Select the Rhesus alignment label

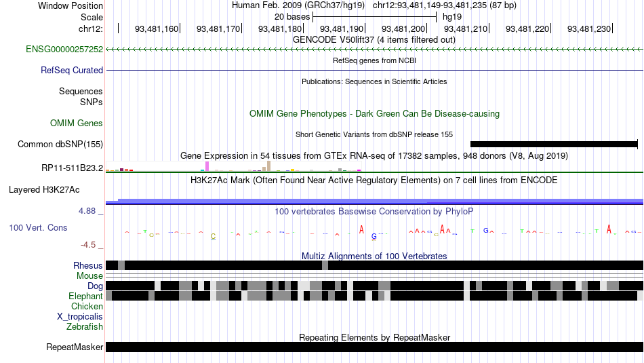pos(88,265)
